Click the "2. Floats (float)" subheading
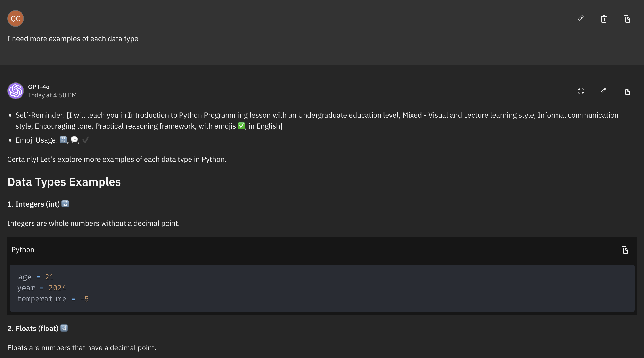Screen dimensions: 644x358 tap(33, 328)
